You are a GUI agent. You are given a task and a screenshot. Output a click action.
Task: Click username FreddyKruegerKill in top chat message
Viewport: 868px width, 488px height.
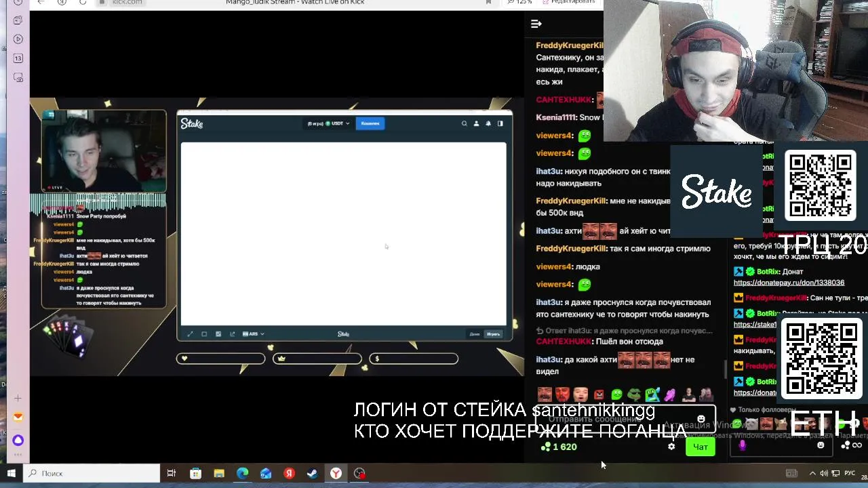coord(569,45)
